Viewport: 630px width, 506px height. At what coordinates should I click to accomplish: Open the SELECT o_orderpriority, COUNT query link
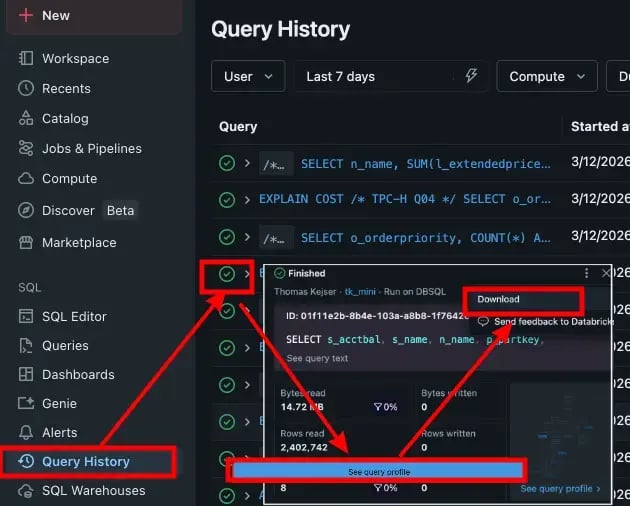click(426, 238)
